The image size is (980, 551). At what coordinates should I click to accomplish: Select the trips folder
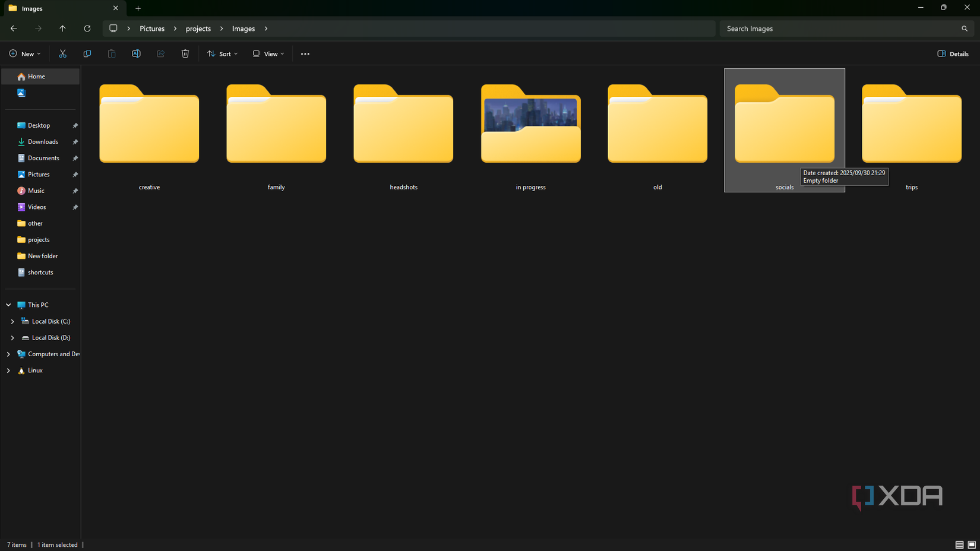[x=912, y=131]
